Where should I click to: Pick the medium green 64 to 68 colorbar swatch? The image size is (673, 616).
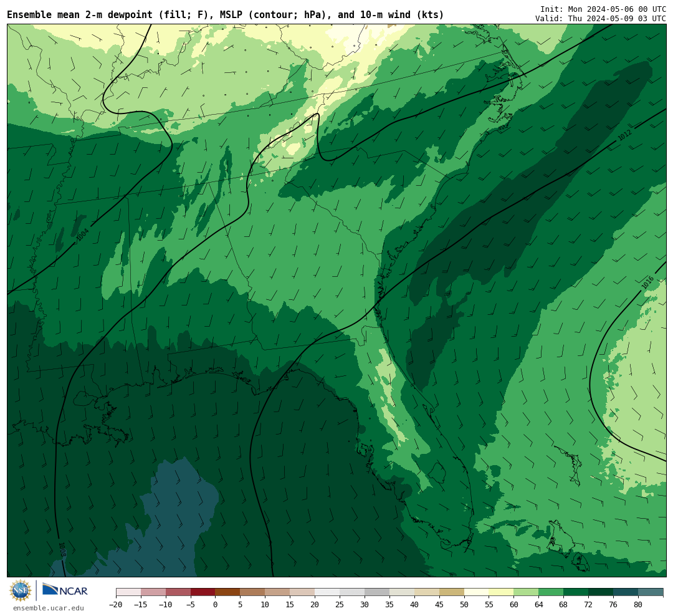click(x=551, y=592)
